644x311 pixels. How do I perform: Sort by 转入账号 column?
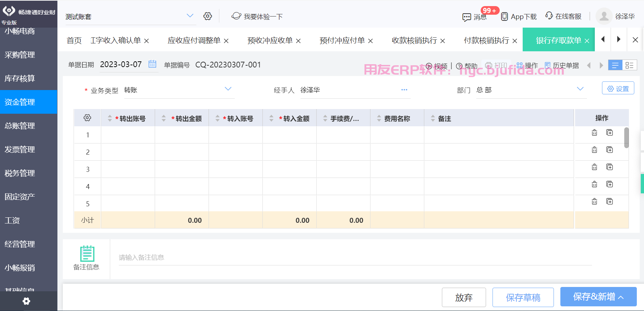[x=218, y=118]
